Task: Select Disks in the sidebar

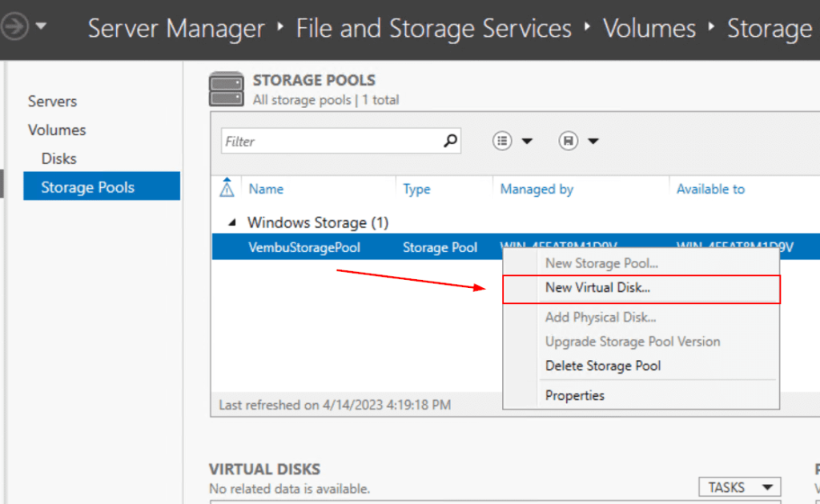Action: click(59, 158)
